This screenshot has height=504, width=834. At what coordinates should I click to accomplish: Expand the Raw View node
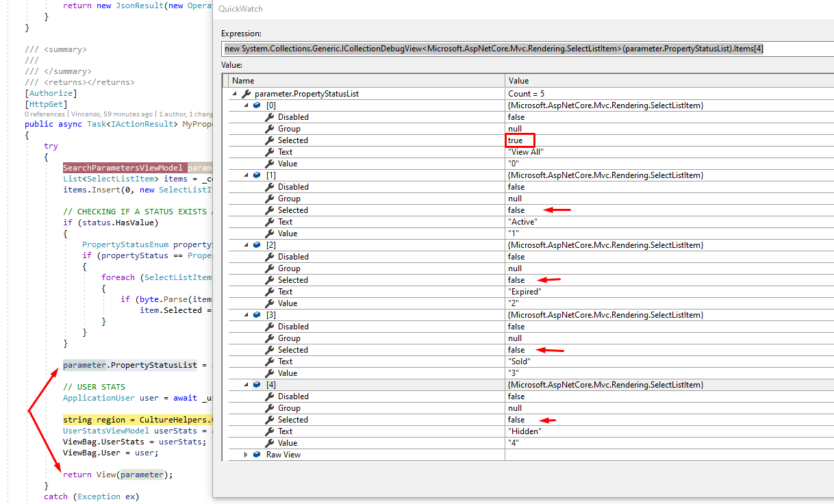point(245,454)
